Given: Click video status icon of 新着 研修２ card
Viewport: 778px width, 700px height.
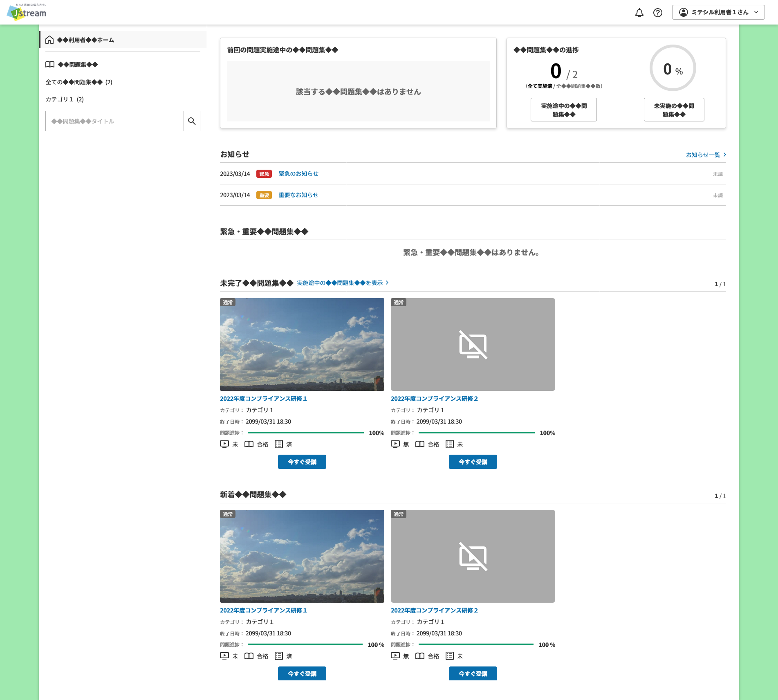Looking at the screenshot, I should click(395, 656).
